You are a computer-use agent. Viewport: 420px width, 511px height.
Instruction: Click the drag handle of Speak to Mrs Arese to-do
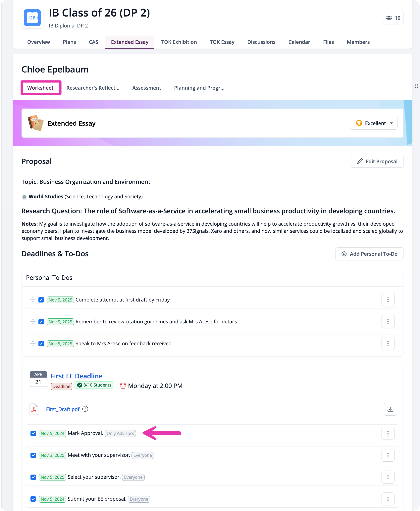33,343
